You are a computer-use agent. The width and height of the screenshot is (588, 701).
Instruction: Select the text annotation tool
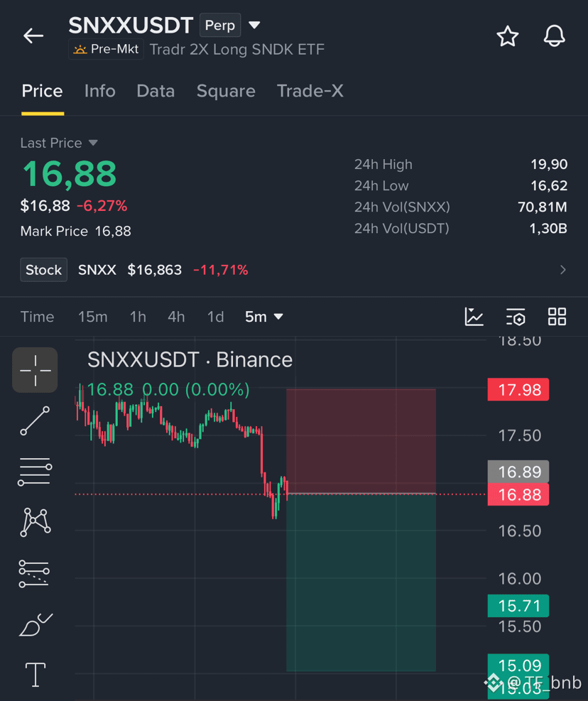pyautogui.click(x=36, y=675)
